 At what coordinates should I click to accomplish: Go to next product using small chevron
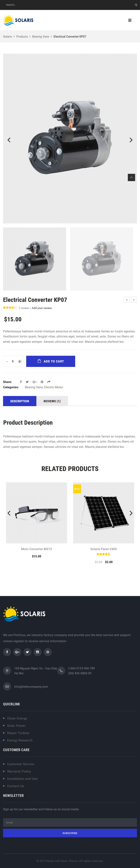pos(134,300)
